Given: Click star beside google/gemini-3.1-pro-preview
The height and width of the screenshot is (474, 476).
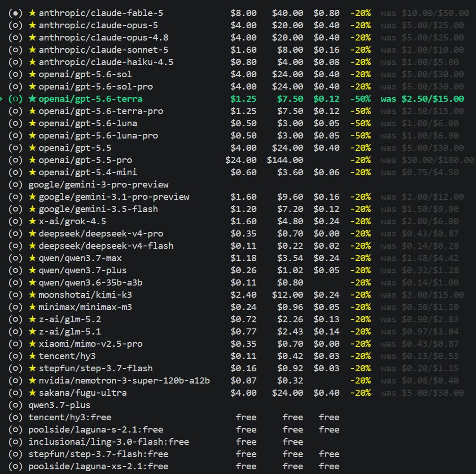Looking at the screenshot, I should [x=32, y=196].
